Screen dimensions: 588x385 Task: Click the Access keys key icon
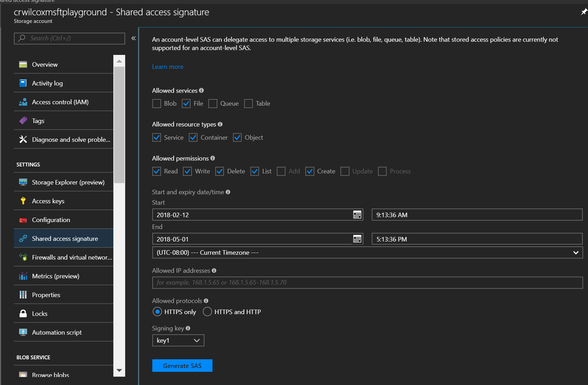(23, 201)
